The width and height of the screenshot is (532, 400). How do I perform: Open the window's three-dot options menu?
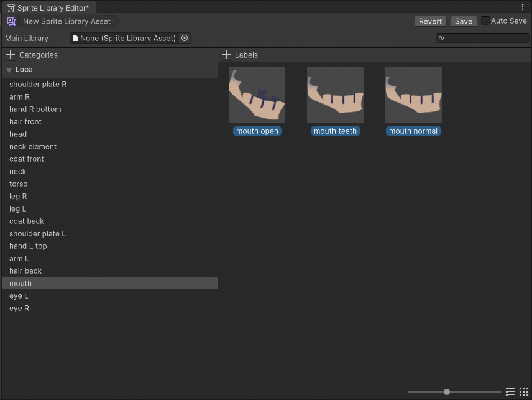523,7
